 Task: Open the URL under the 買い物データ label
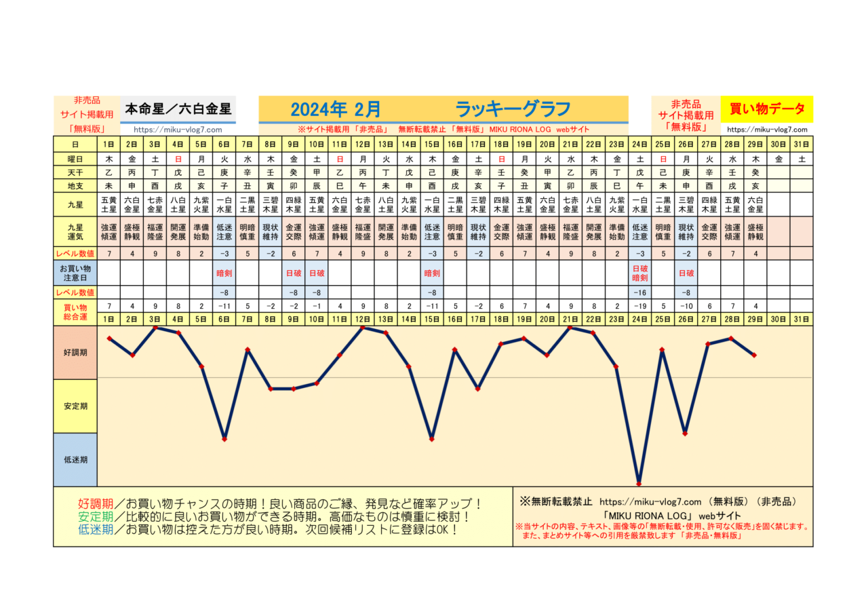[767, 130]
